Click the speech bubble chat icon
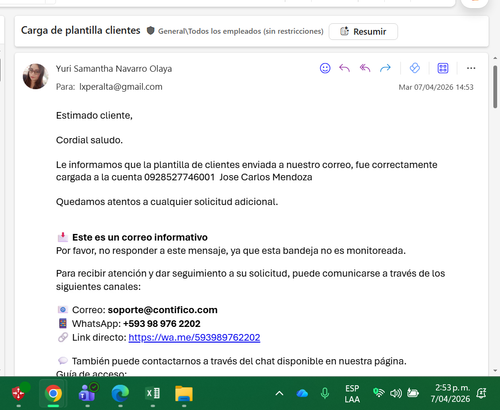 63,361
